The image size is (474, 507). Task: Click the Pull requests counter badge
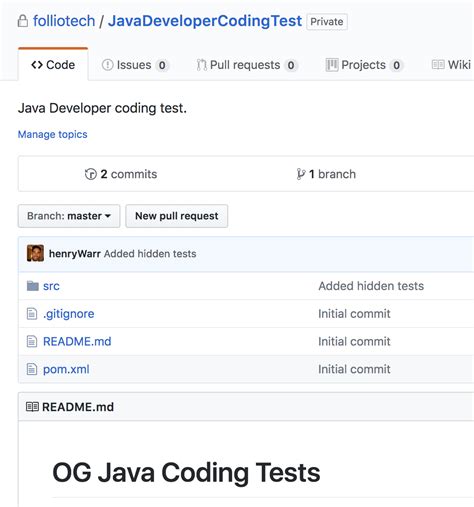coord(291,65)
